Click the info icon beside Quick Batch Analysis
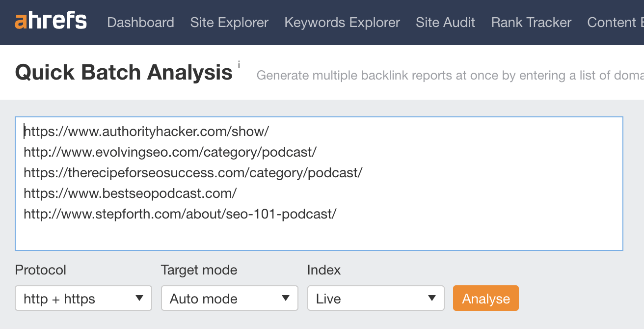 [x=239, y=64]
